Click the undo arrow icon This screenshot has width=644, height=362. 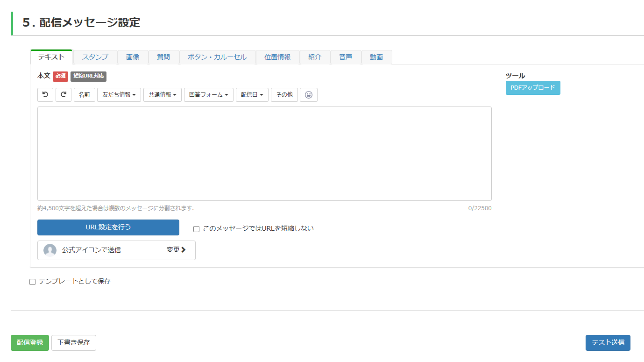point(45,95)
